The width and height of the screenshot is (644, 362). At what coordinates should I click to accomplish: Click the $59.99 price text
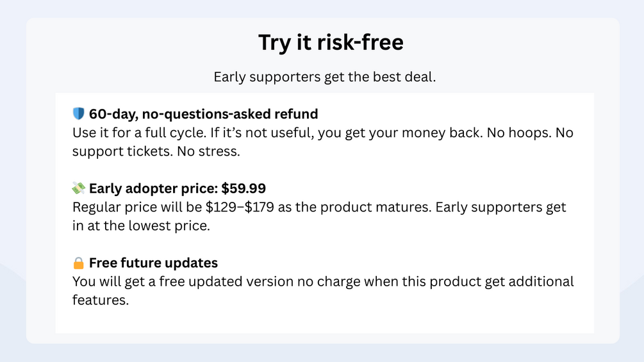244,188
